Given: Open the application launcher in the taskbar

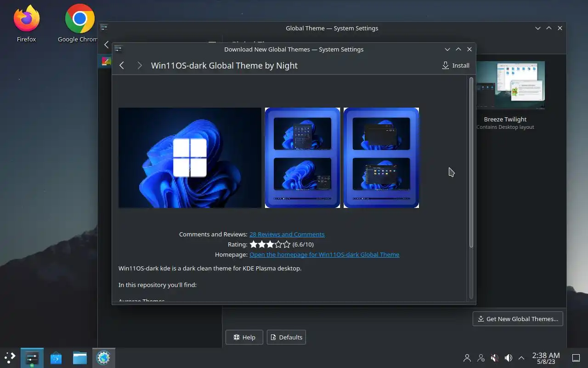Looking at the screenshot, I should click(x=10, y=357).
